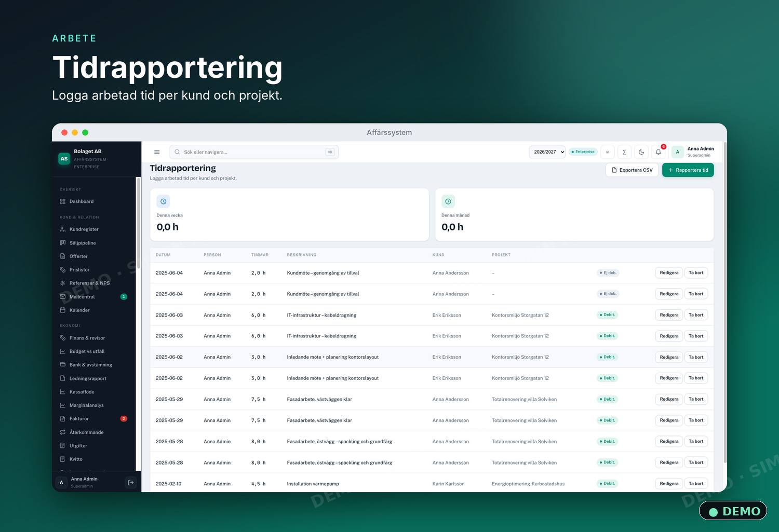The height and width of the screenshot is (532, 779).
Task: Expand the 2026/2027 fiscal year dropdown
Action: coord(547,152)
